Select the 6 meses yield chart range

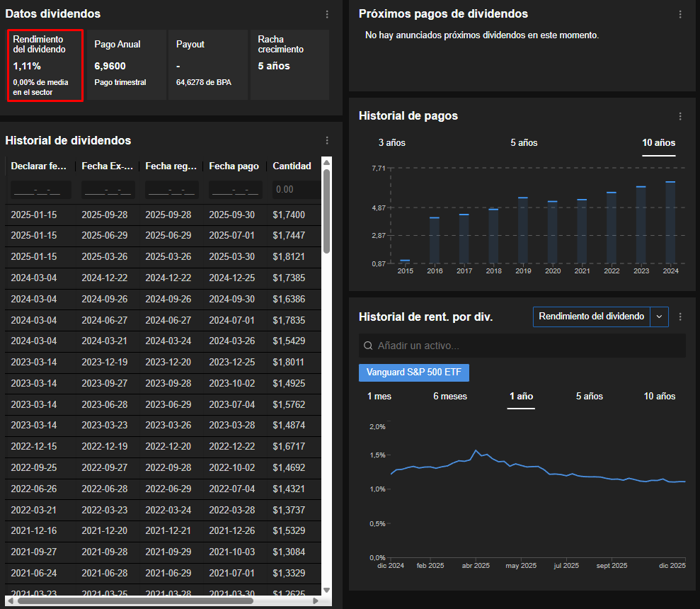450,397
